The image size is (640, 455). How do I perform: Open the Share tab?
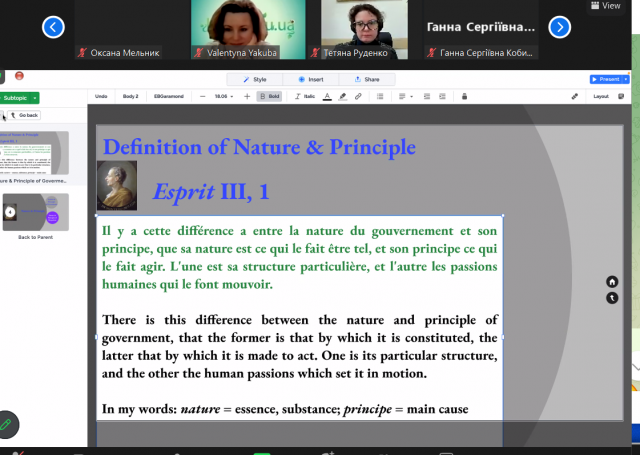[x=367, y=80]
